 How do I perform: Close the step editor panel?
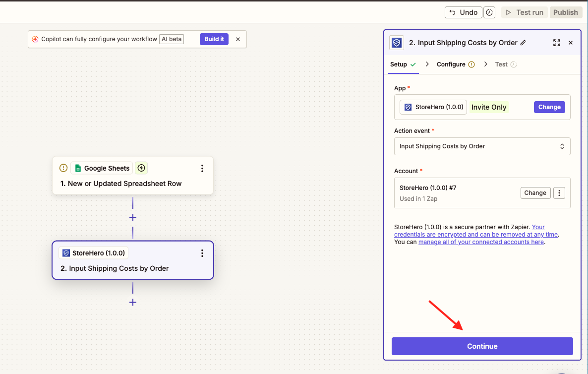click(x=570, y=43)
